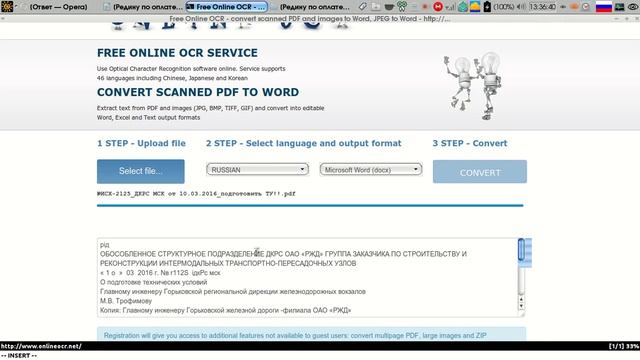Click the scroll down arrow of result box
640x360 pixels.
[521, 306]
